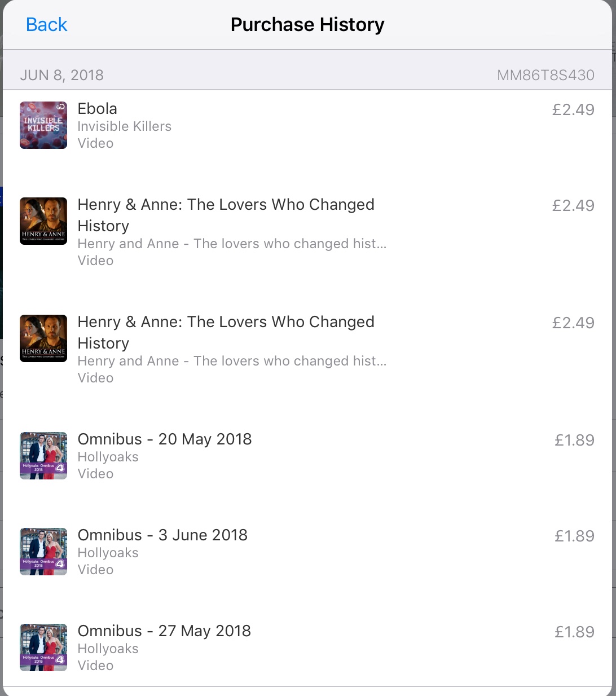This screenshot has width=616, height=696.
Task: Tap the Invisible Killers subtitle text
Action: point(124,126)
